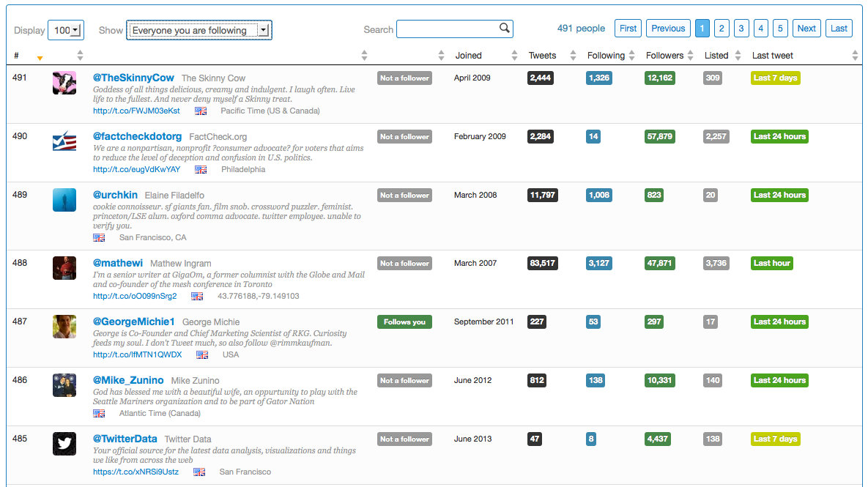The width and height of the screenshot is (868, 487).
Task: Open GeorgeMichie1 profile avatar
Action: coord(64,327)
